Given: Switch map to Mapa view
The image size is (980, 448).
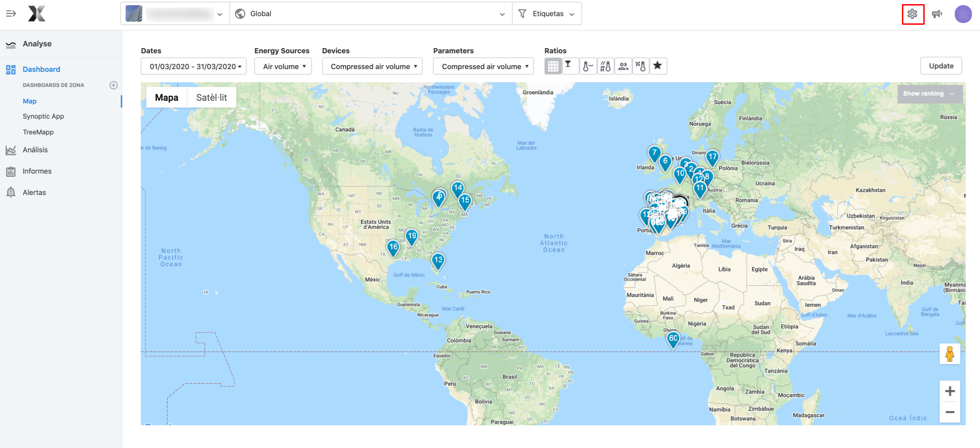Looking at the screenshot, I should click(167, 98).
